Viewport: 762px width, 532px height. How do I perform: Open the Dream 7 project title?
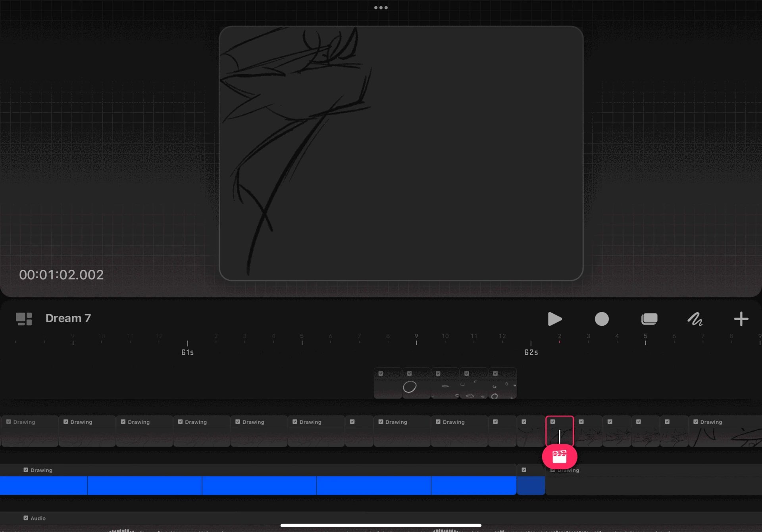click(68, 318)
